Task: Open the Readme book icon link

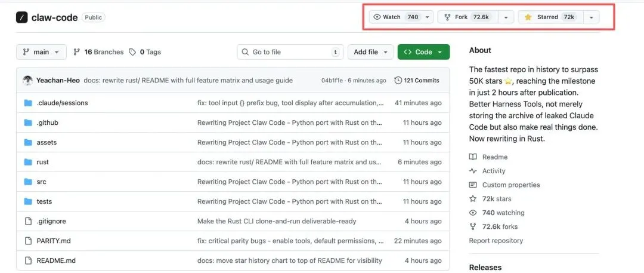Action: [x=473, y=157]
